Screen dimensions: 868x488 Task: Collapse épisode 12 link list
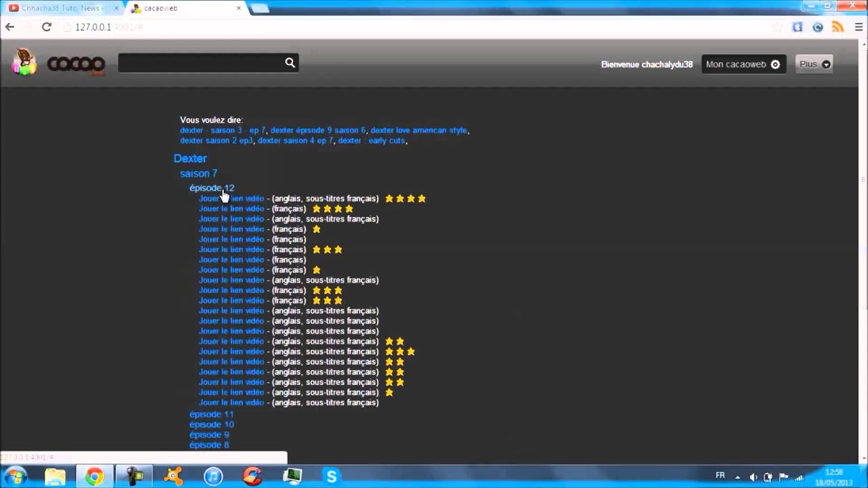pyautogui.click(x=212, y=188)
